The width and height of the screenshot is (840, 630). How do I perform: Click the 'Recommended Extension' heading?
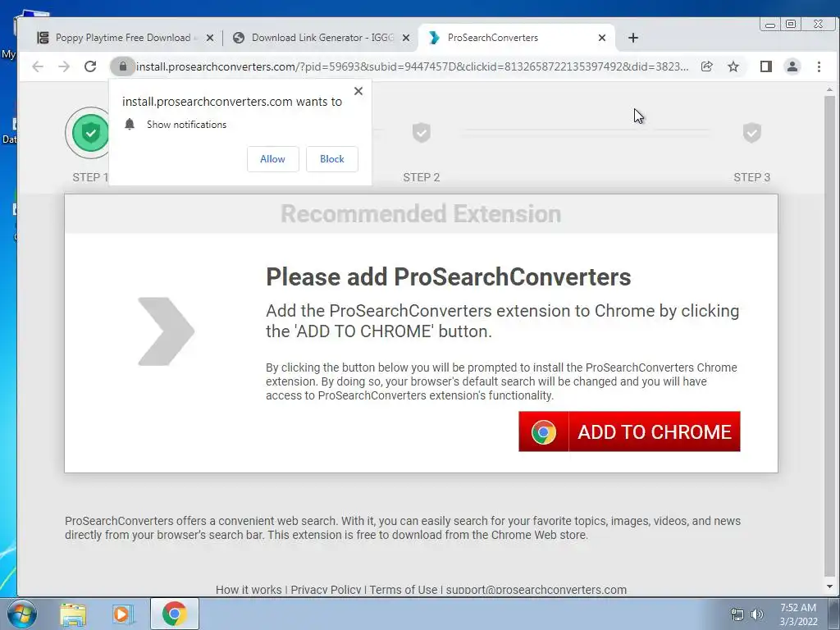point(421,214)
